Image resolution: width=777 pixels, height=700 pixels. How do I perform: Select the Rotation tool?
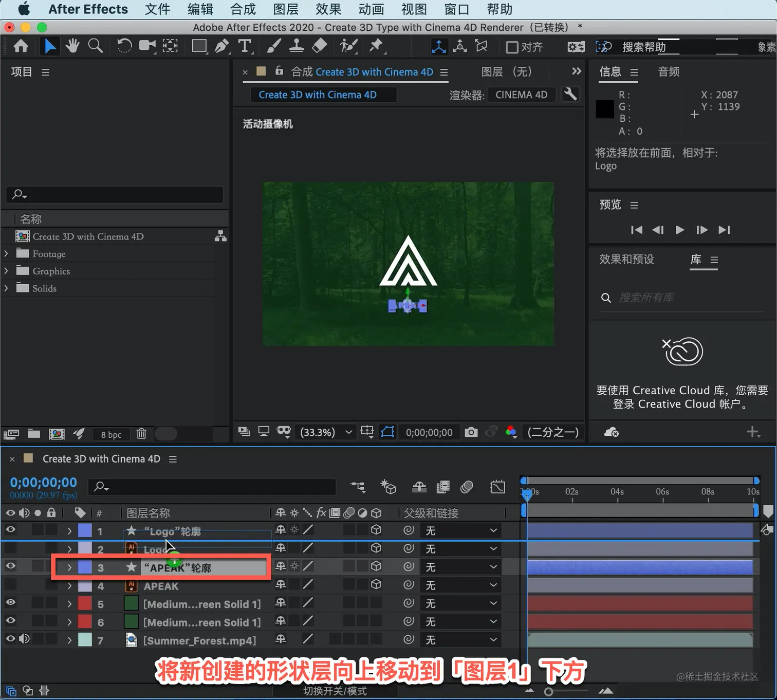point(124,46)
